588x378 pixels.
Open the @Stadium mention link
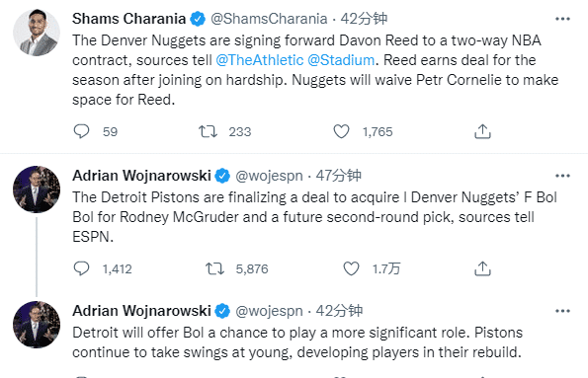pos(341,60)
